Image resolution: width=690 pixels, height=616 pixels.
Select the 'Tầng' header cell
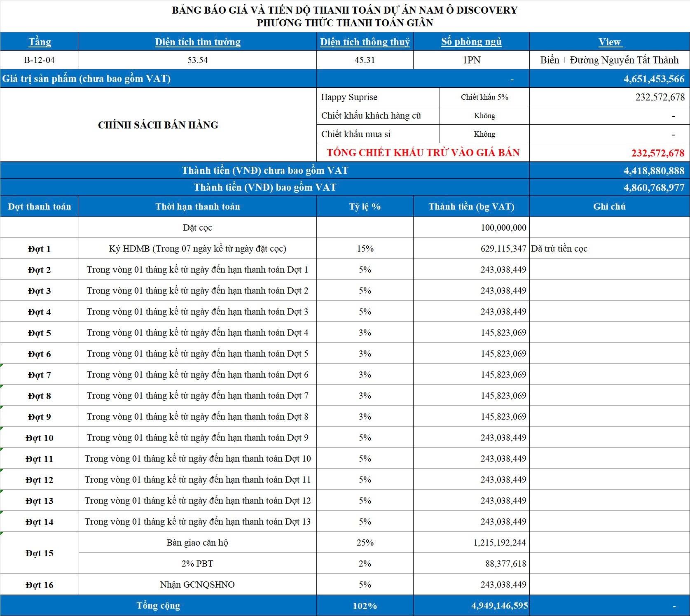point(40,42)
